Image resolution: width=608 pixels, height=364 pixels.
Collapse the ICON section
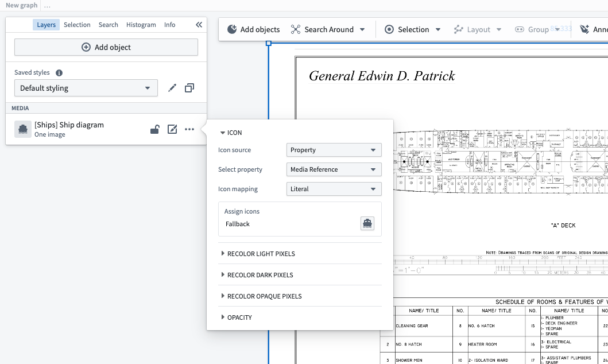[x=231, y=133]
